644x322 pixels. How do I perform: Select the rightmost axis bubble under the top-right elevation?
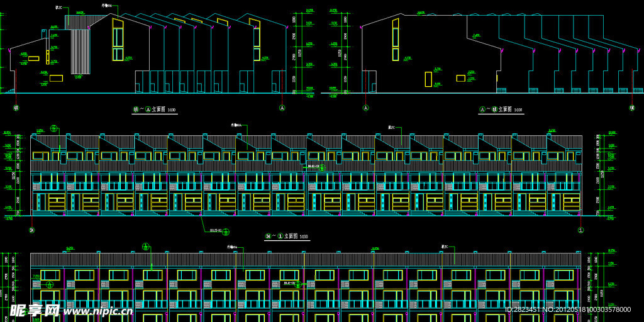pyautogui.click(x=632, y=108)
